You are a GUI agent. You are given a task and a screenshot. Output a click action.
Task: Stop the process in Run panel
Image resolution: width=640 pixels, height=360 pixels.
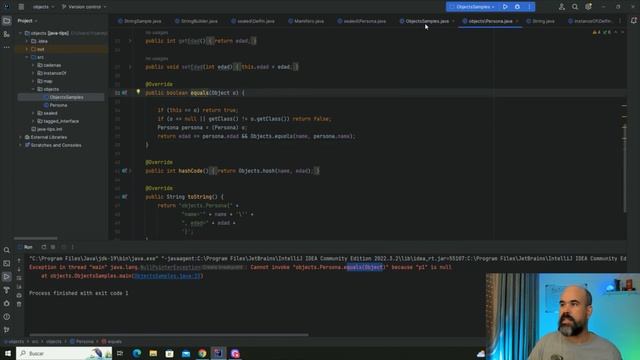[x=53, y=247]
